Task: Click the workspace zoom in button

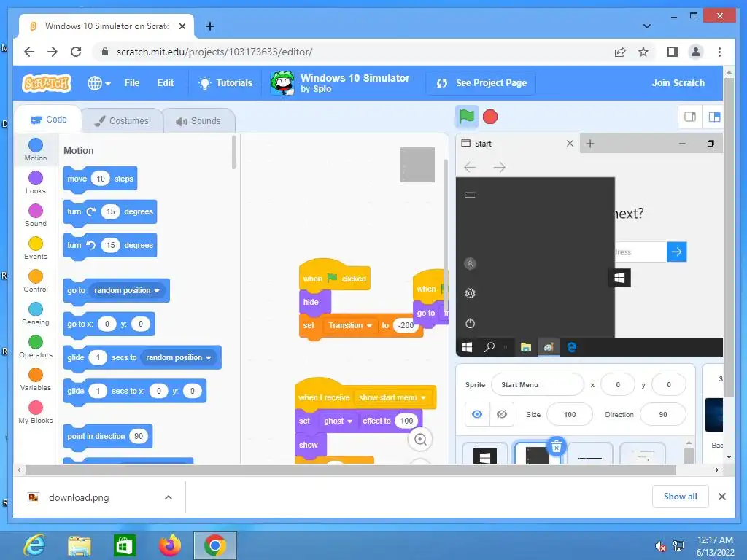Action: pyautogui.click(x=421, y=439)
